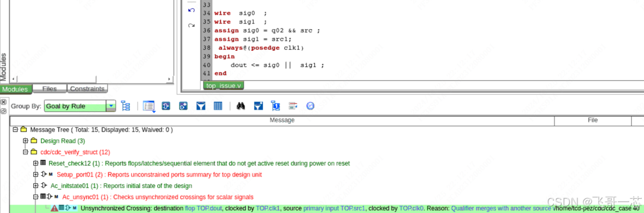Click 'Qualifier merges with another source' reason link
The image size is (644, 213).
[501, 209]
